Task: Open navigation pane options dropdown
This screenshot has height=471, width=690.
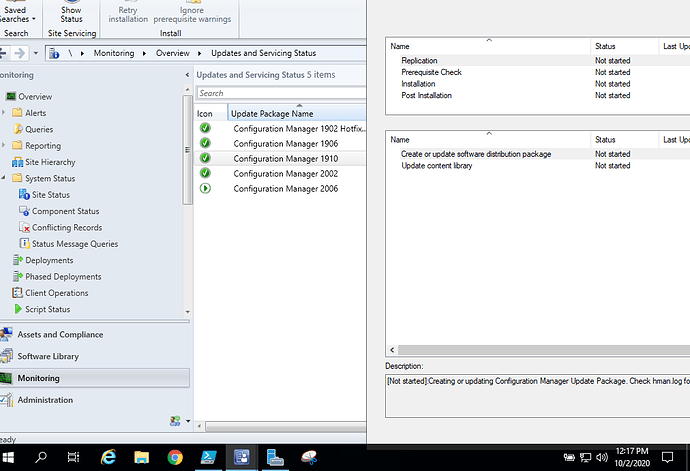Action: point(188,421)
